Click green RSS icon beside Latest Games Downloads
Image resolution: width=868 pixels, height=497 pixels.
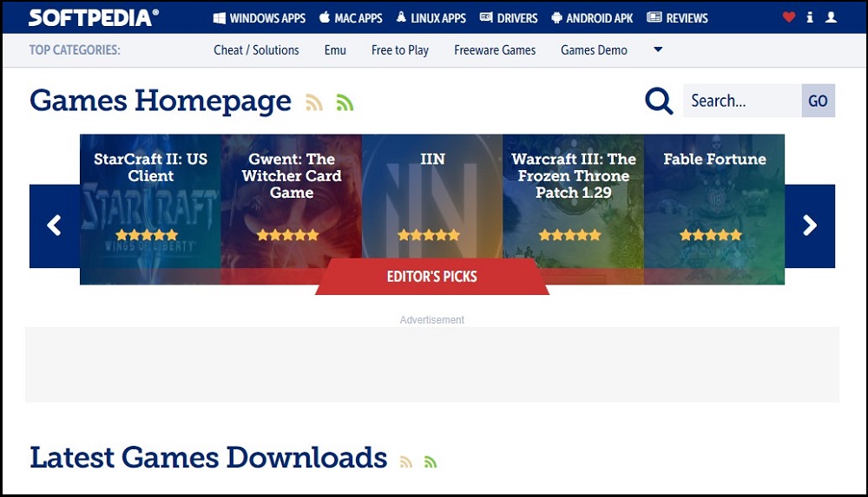pos(431,461)
